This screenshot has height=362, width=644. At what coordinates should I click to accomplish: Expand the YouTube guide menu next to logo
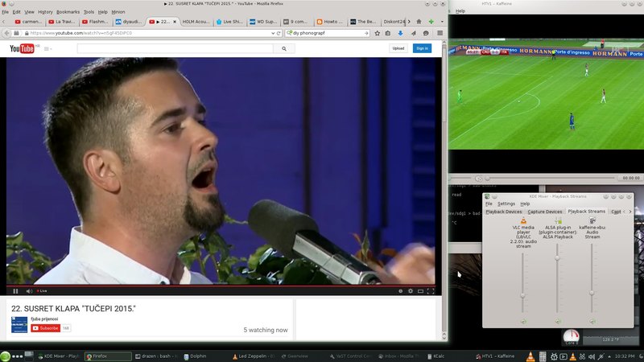click(x=47, y=49)
